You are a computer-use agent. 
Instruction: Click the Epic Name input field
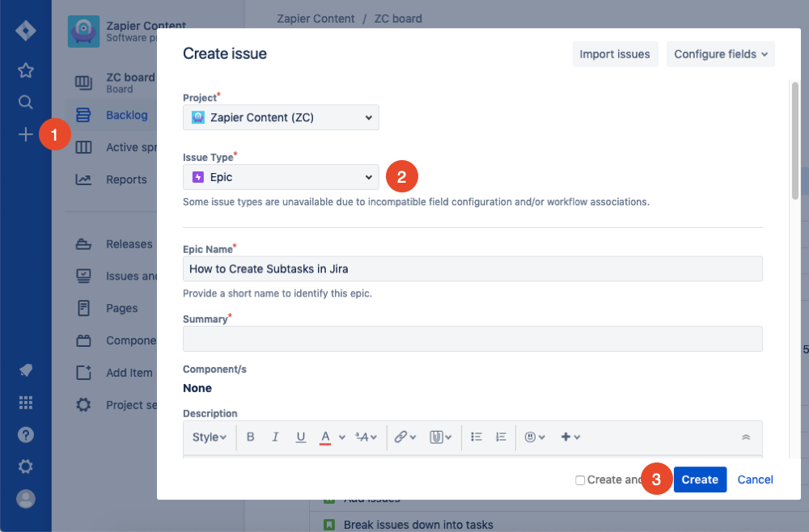tap(472, 268)
